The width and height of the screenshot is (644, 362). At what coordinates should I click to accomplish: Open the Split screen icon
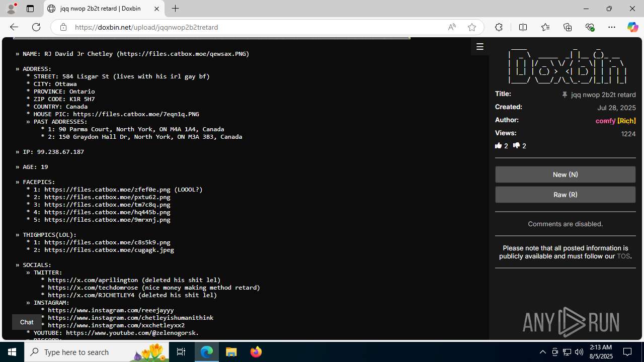tap(523, 27)
